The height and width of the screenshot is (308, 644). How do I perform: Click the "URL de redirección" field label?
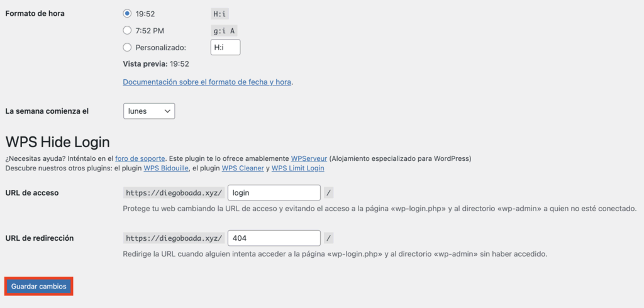(x=39, y=238)
